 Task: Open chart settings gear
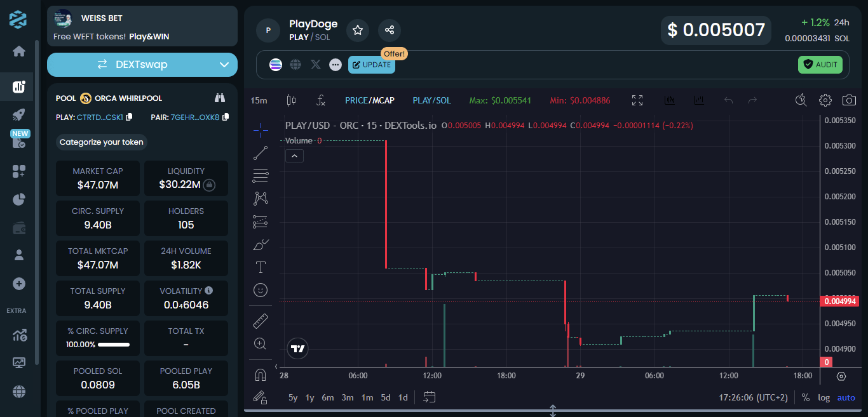[825, 100]
